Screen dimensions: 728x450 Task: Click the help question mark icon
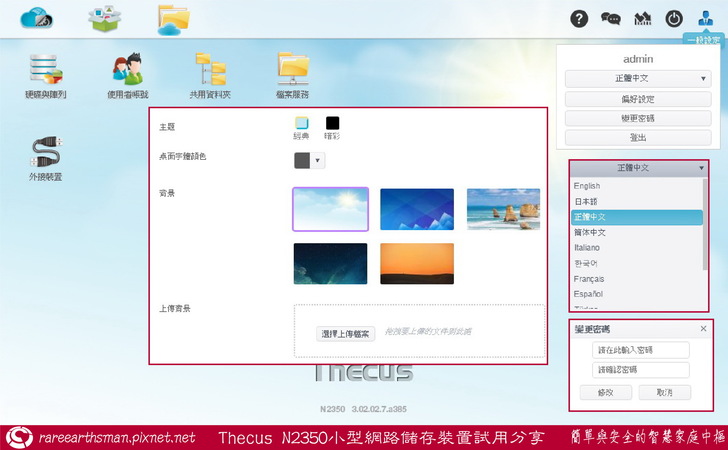[x=579, y=19]
